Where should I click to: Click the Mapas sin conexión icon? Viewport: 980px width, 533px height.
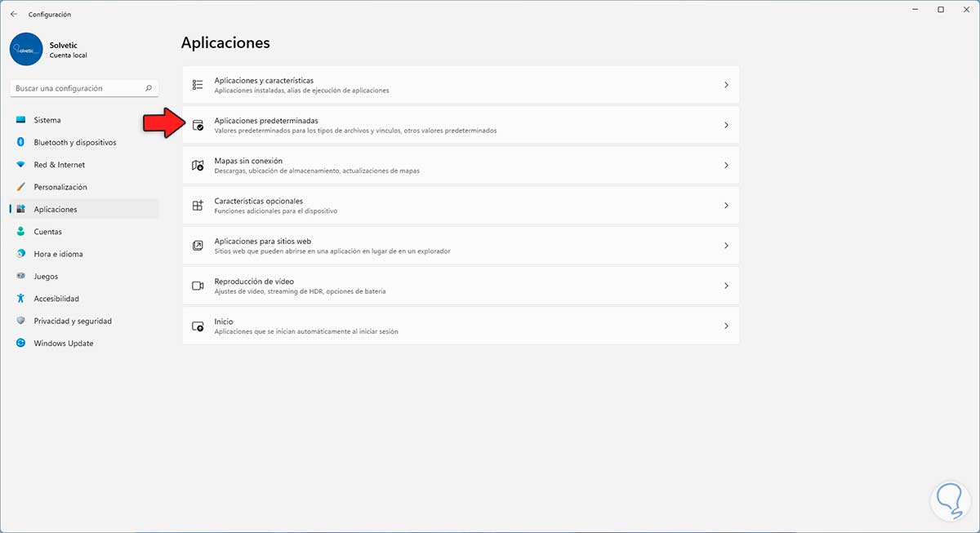pos(198,166)
